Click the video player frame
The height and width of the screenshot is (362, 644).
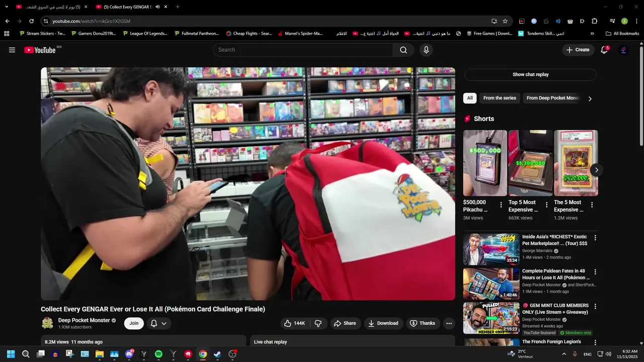(248, 184)
